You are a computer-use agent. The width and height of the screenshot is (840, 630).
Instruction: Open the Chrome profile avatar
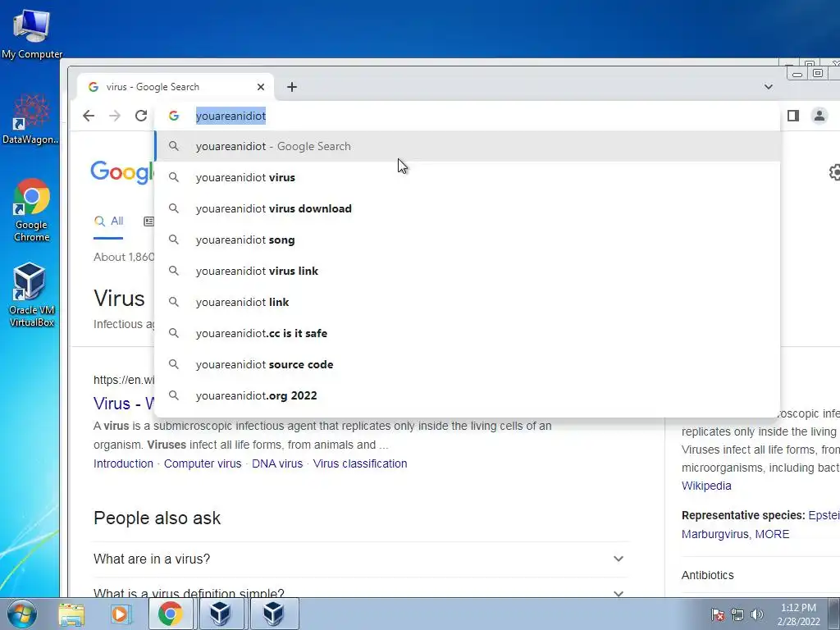(x=819, y=116)
